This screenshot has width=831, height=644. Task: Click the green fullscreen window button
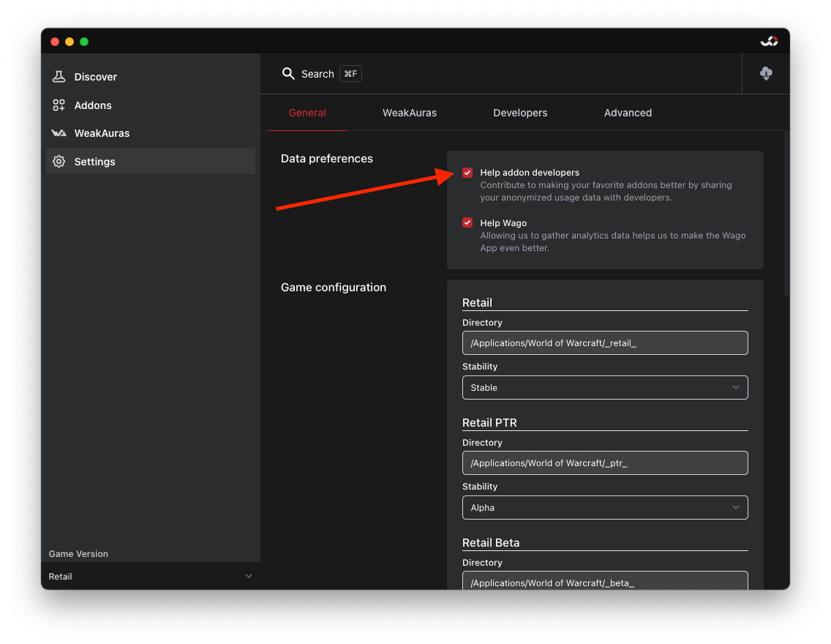[x=84, y=42]
